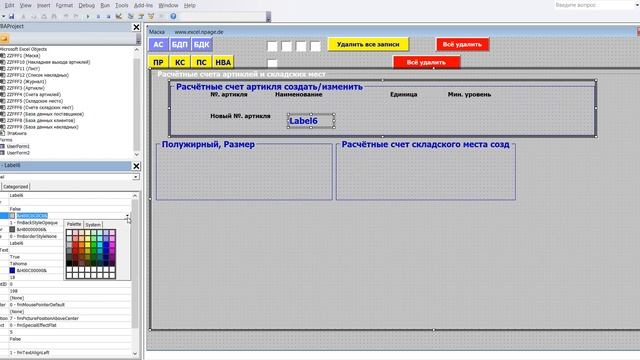The image size is (640, 360).
Task: Click the yellow НВА button
Action: [223, 62]
